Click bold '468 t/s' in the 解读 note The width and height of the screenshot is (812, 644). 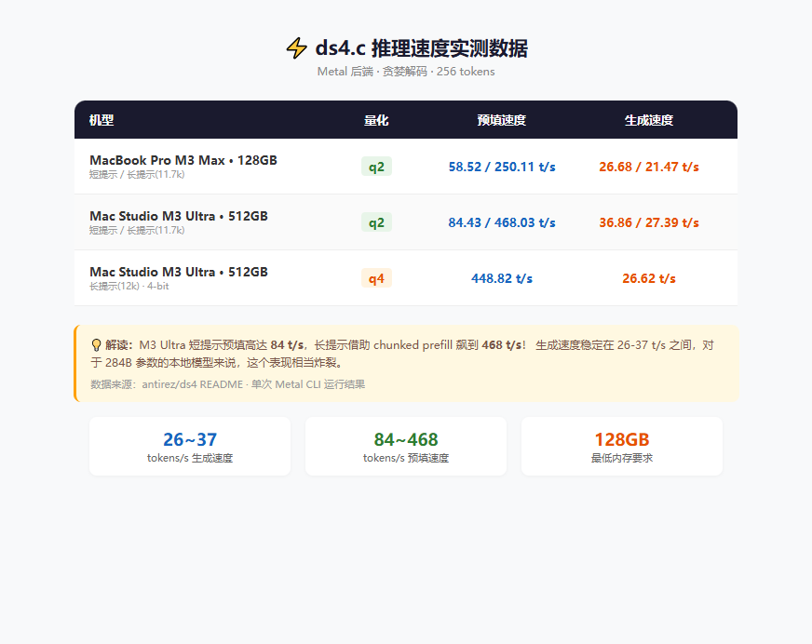point(501,345)
